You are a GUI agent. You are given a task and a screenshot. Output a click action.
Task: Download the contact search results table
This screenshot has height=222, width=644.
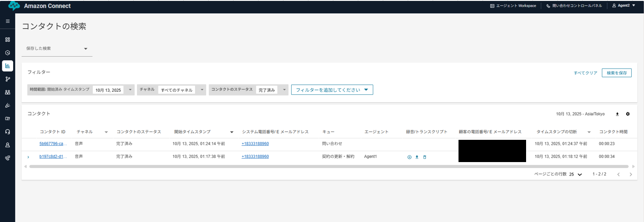(617, 114)
